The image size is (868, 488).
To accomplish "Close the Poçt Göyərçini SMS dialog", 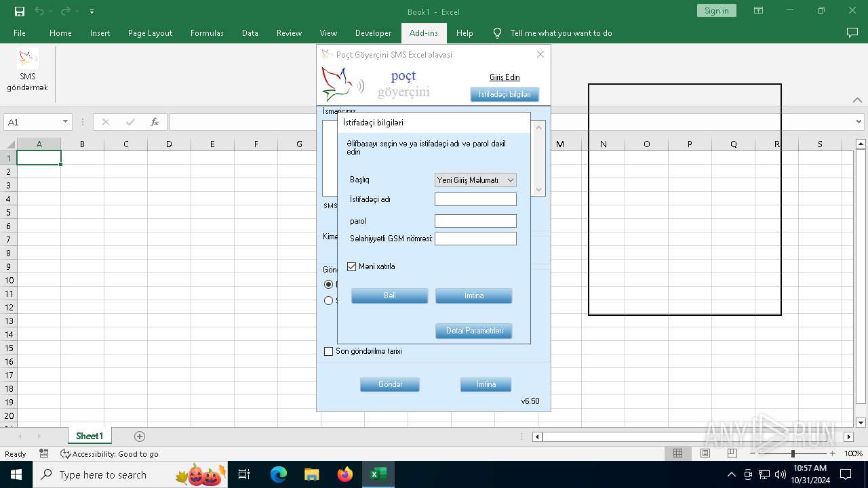I will (x=540, y=54).
